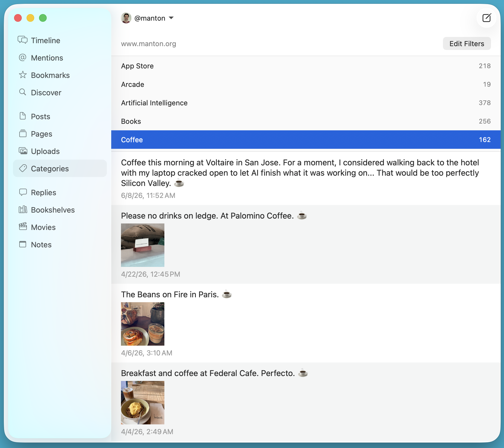This screenshot has height=448, width=504.
Task: Open Federal Cafe breakfast photo thumbnail
Action: coord(143,402)
